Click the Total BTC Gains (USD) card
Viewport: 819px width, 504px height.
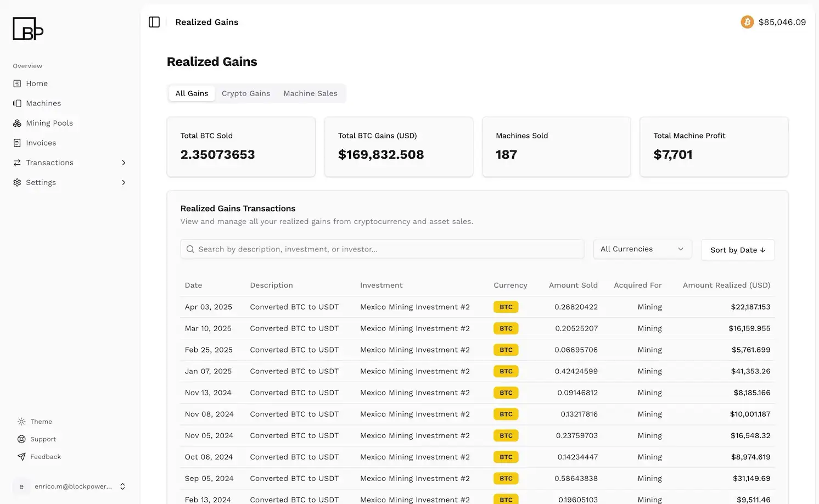(399, 147)
